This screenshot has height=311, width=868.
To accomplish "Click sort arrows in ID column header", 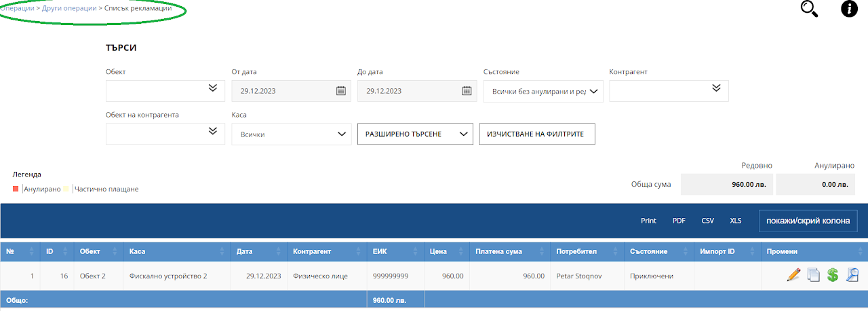I will coord(65,251).
